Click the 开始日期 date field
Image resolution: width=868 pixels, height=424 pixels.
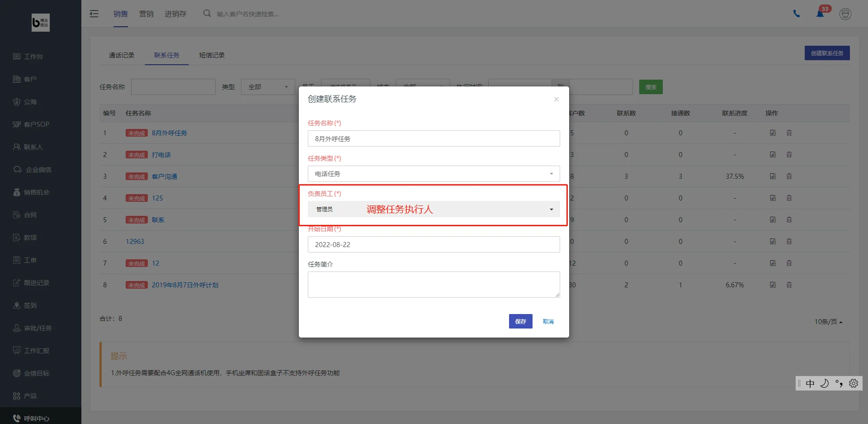pyautogui.click(x=434, y=244)
